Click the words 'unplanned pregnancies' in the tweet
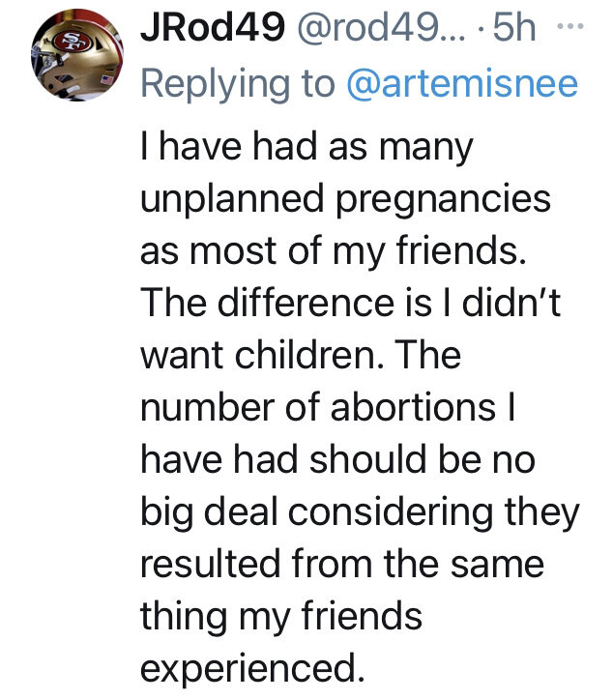 tap(345, 200)
